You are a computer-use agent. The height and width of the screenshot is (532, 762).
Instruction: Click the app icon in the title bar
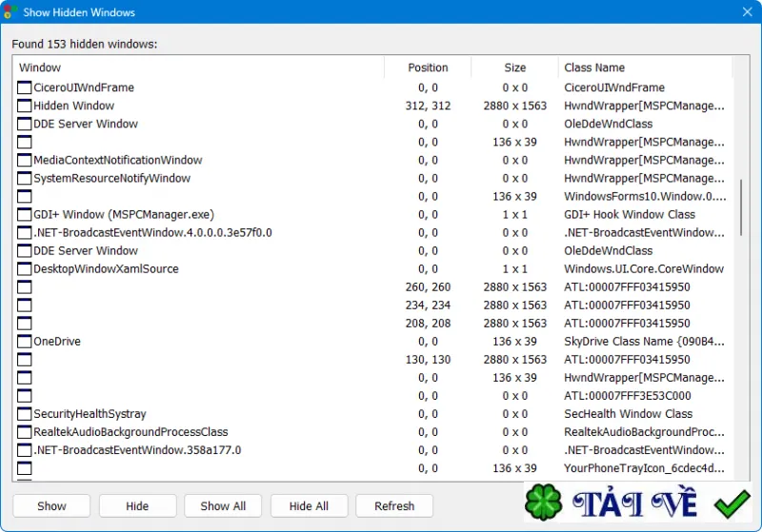[x=10, y=11]
